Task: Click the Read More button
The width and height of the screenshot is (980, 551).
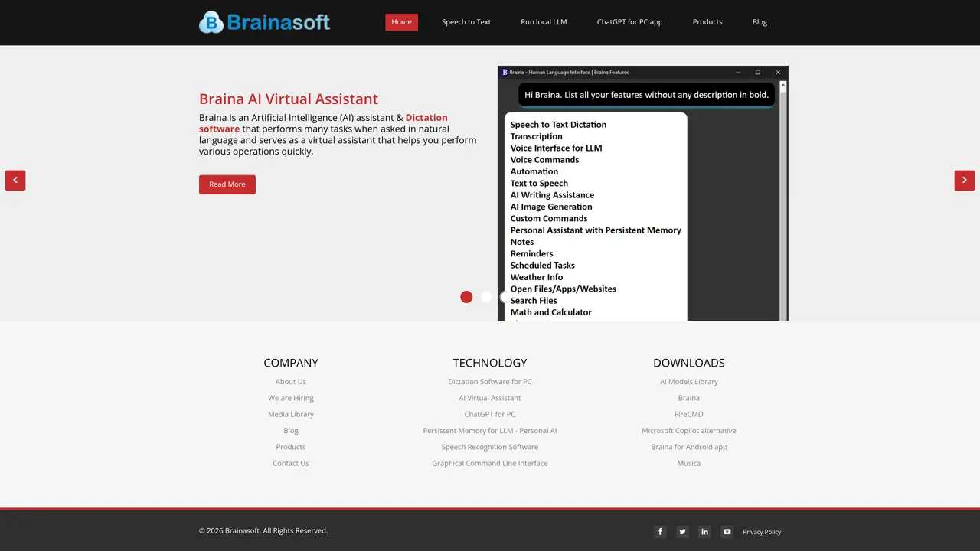Action: [x=227, y=184]
